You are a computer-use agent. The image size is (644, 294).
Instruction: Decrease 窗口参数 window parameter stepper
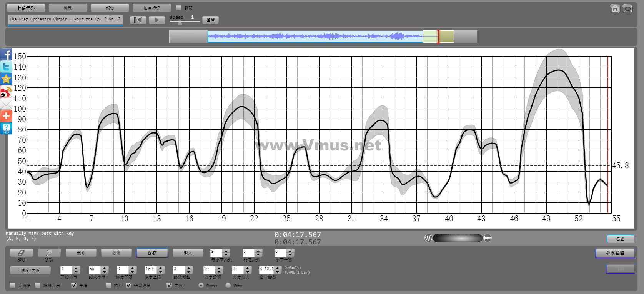pos(278,272)
